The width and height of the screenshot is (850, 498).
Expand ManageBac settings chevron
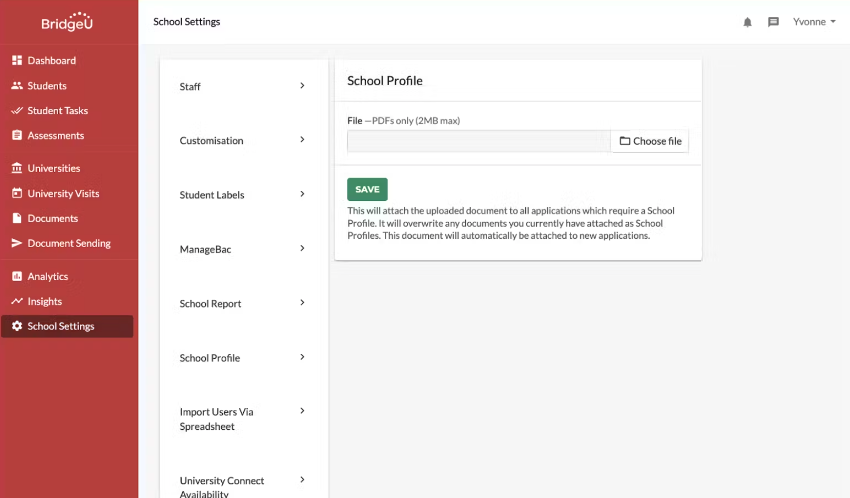click(x=302, y=248)
